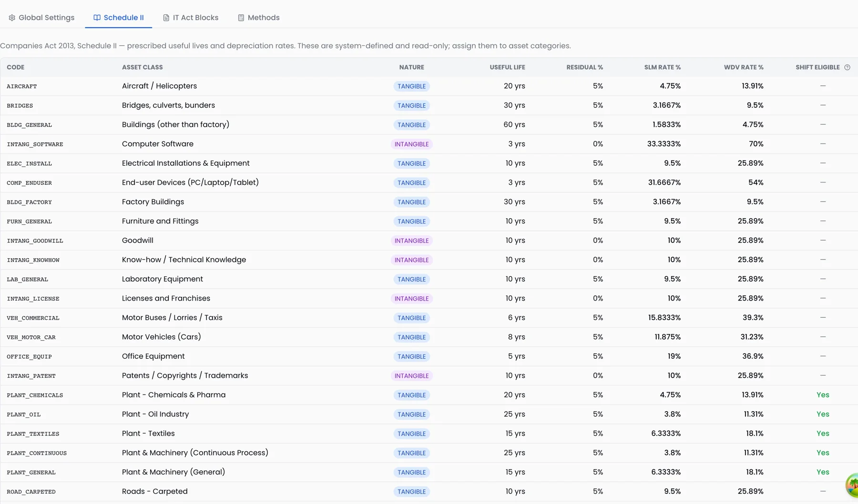The image size is (858, 504).
Task: Click 'Licenses and Franchises' asset class
Action: [166, 298]
